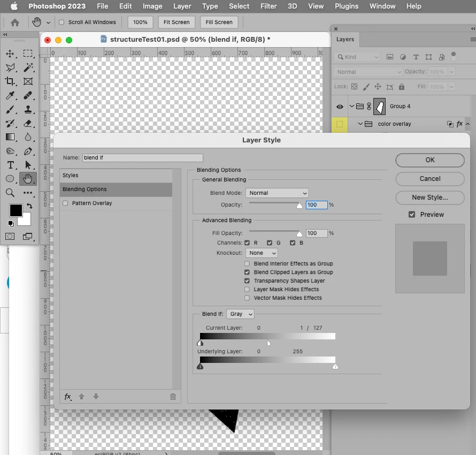Open the Edit Toolbar three-dots menu

coord(28,193)
